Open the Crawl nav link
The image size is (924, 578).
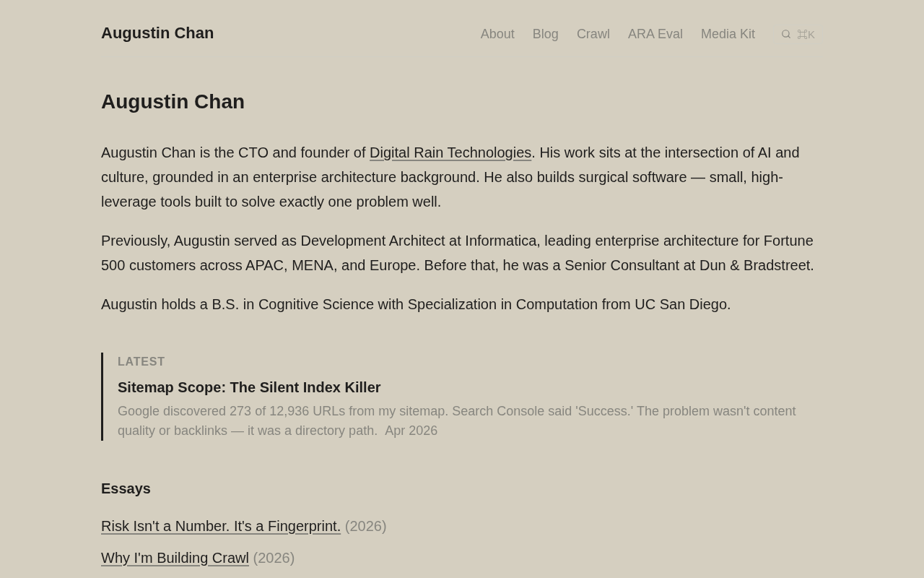pos(593,34)
